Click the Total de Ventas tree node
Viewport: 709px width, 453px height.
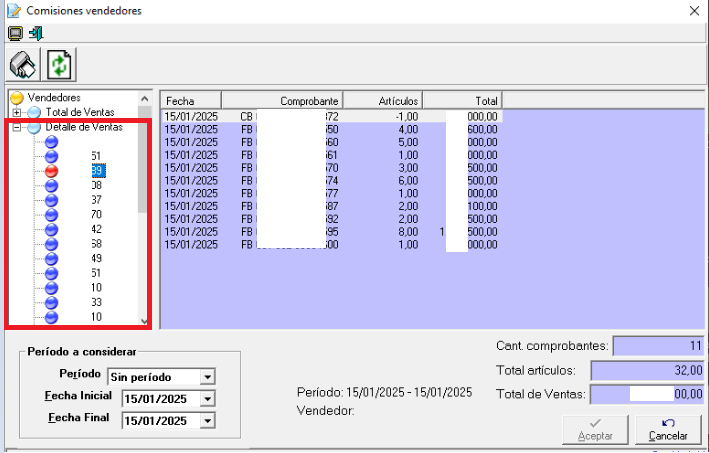tap(79, 113)
